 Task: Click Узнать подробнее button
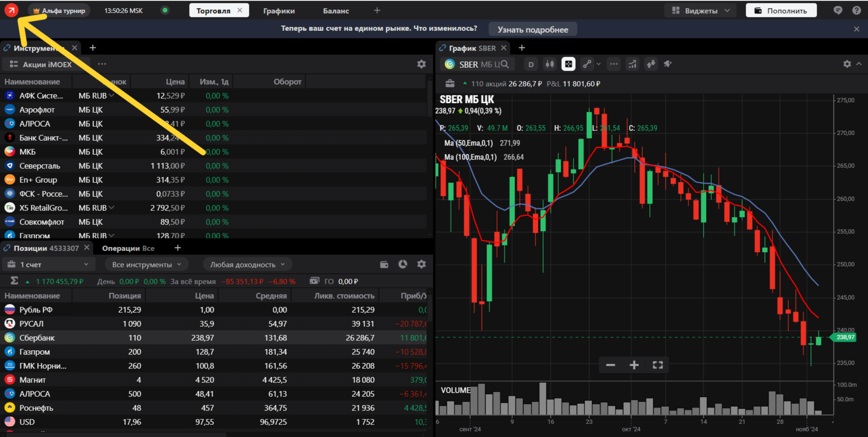(x=533, y=29)
